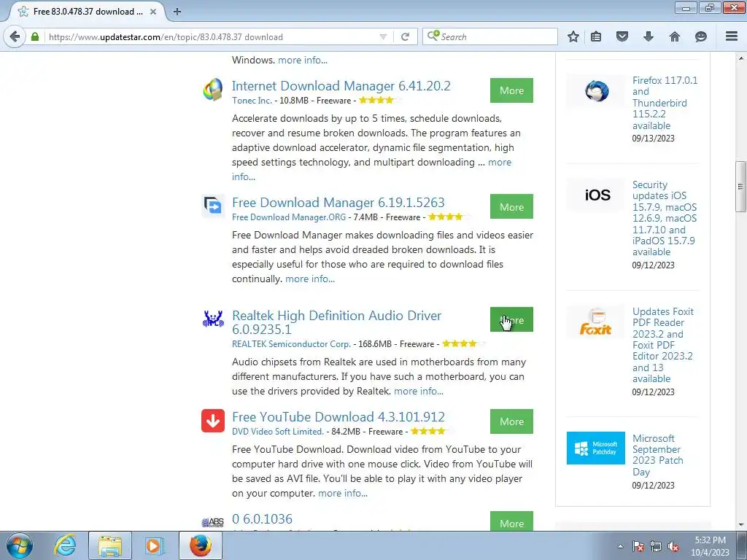Click More button for Realtek Audio Driver
Image resolution: width=747 pixels, height=560 pixels.
point(511,319)
